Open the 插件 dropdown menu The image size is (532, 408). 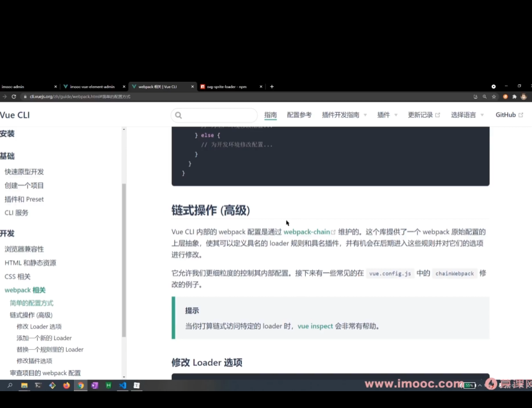pos(385,115)
